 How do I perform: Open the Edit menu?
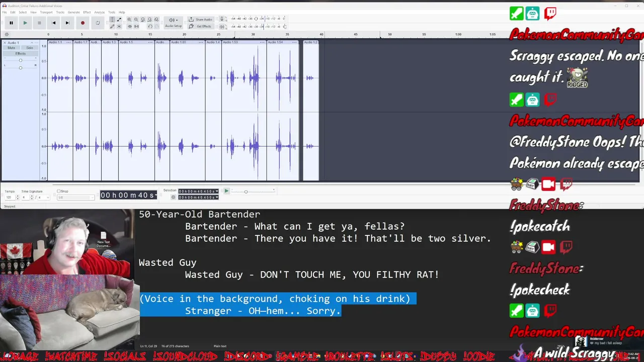13,12
